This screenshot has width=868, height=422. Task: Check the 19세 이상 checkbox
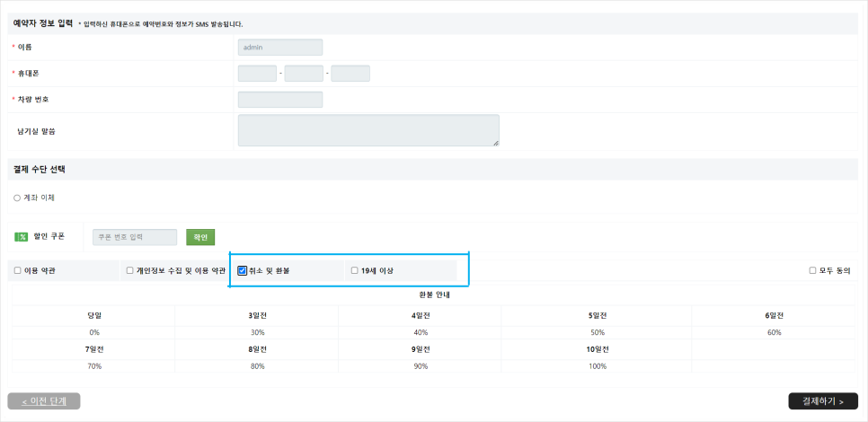tap(355, 270)
